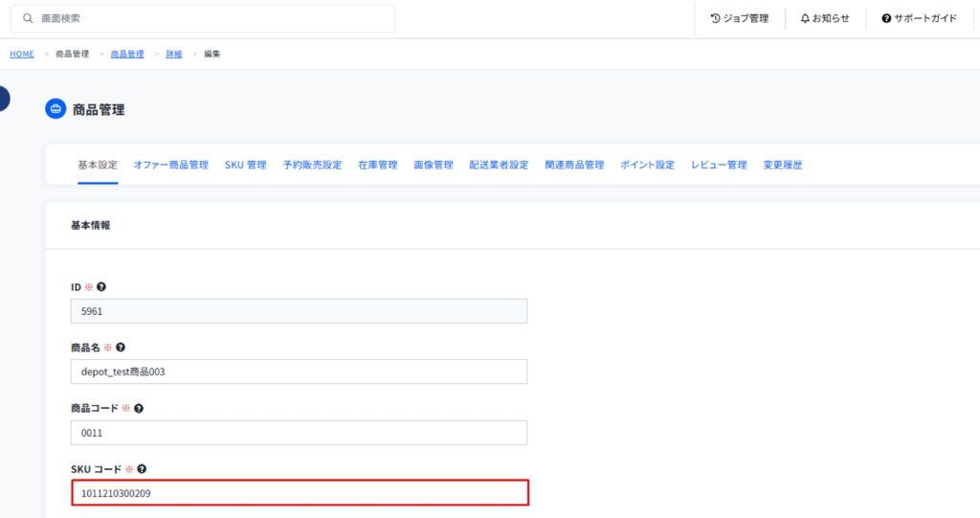Image resolution: width=980 pixels, height=518 pixels.
Task: Click the 詳細 breadcrumb link
Action: click(x=175, y=54)
